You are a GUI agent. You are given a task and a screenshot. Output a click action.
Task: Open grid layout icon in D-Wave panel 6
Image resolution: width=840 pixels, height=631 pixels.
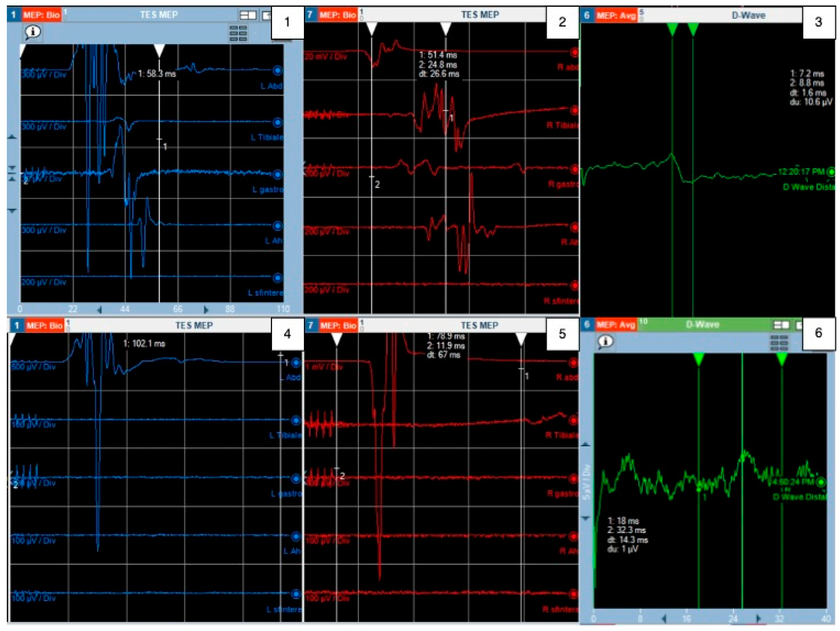[x=779, y=343]
